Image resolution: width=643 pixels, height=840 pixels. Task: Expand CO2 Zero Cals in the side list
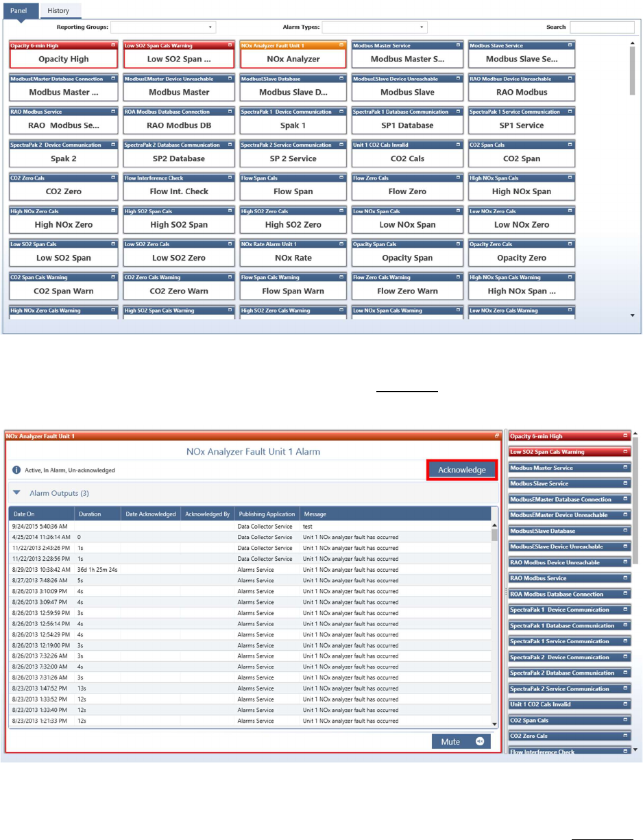tap(624, 736)
